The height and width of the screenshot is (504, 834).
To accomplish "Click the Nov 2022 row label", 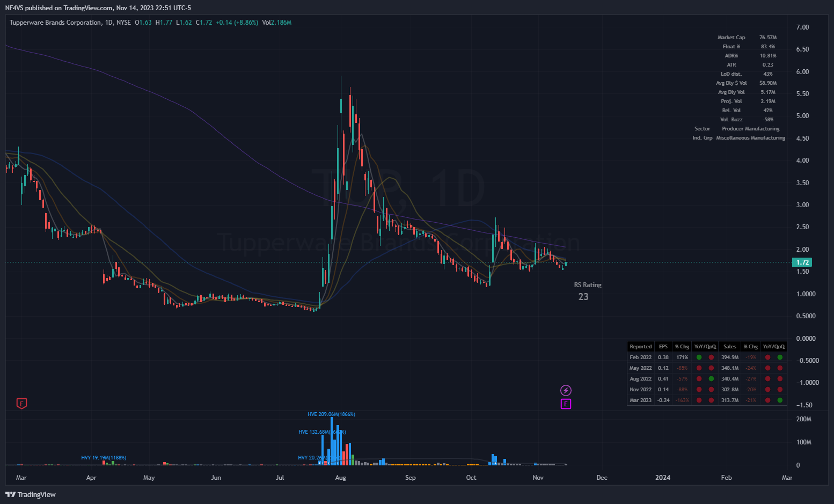I will point(641,390).
